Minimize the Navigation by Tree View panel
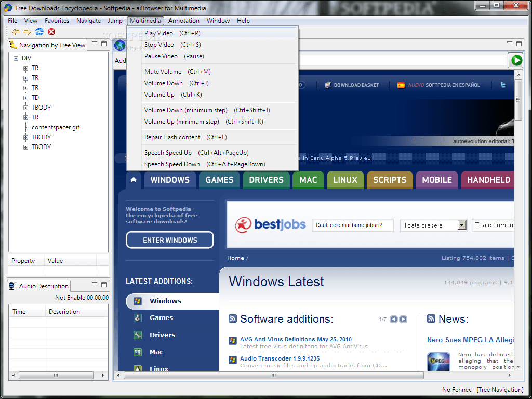This screenshot has width=532, height=399. tap(95, 43)
